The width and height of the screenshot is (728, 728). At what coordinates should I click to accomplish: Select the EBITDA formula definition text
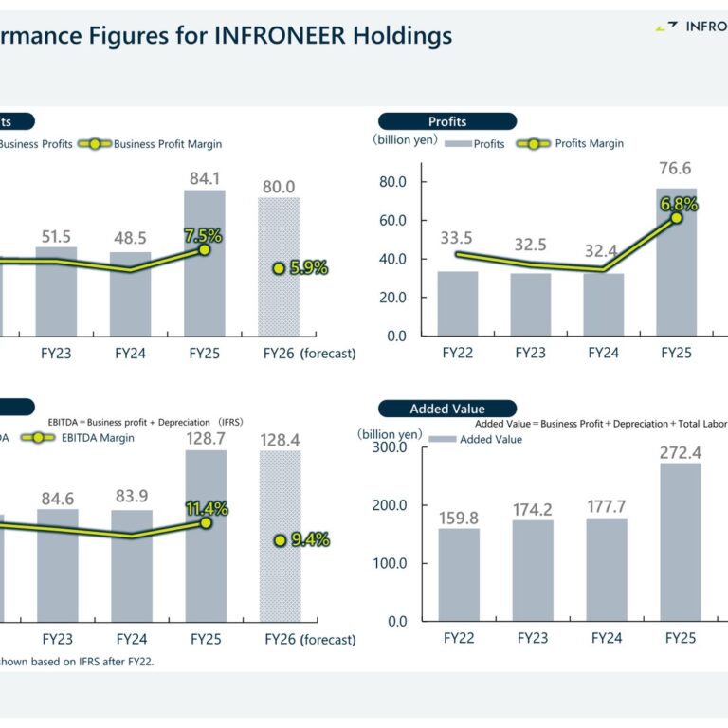click(x=145, y=422)
